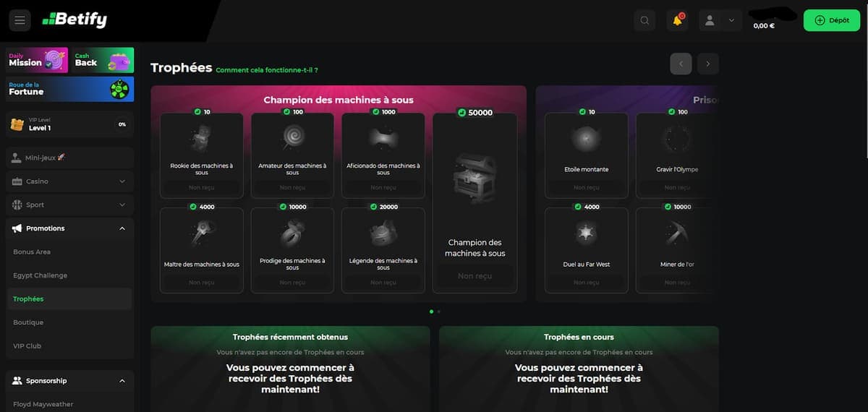Image resolution: width=868 pixels, height=412 pixels.
Task: Click the Champion des machines à sous chest
Action: coord(475,181)
